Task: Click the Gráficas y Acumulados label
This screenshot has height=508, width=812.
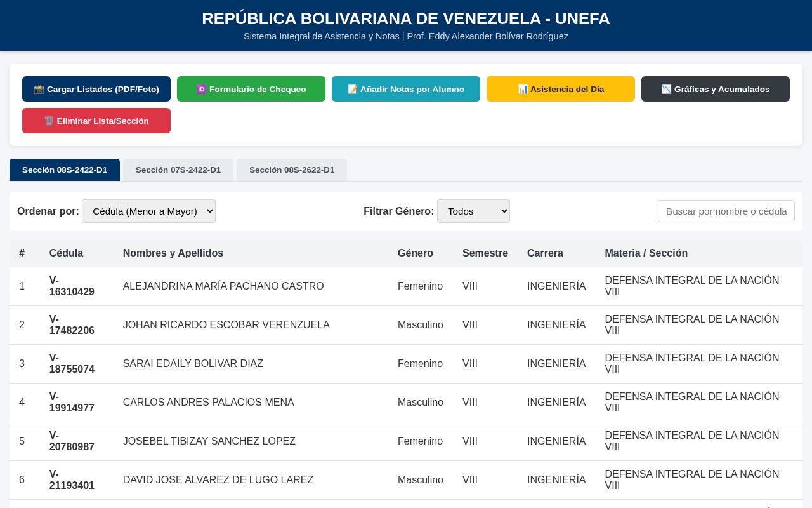Action: pyautogui.click(x=722, y=89)
